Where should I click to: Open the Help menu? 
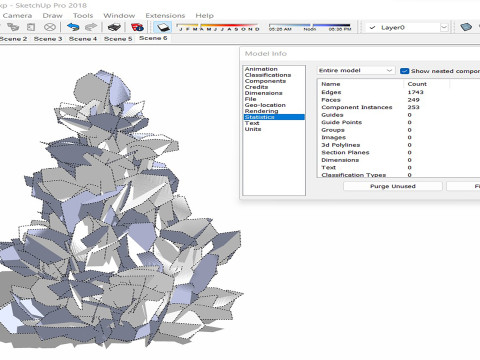point(204,16)
